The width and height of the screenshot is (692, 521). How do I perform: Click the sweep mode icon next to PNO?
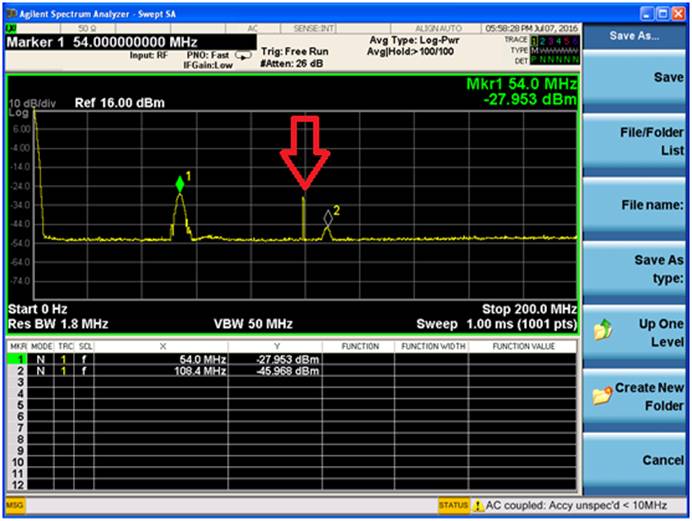[243, 56]
